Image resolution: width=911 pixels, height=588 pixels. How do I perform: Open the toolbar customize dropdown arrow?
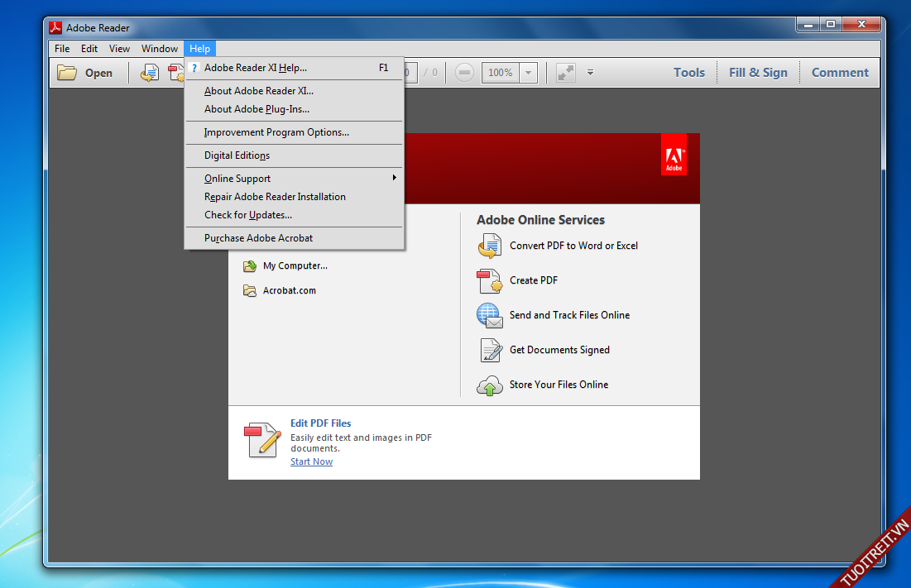[x=590, y=73]
